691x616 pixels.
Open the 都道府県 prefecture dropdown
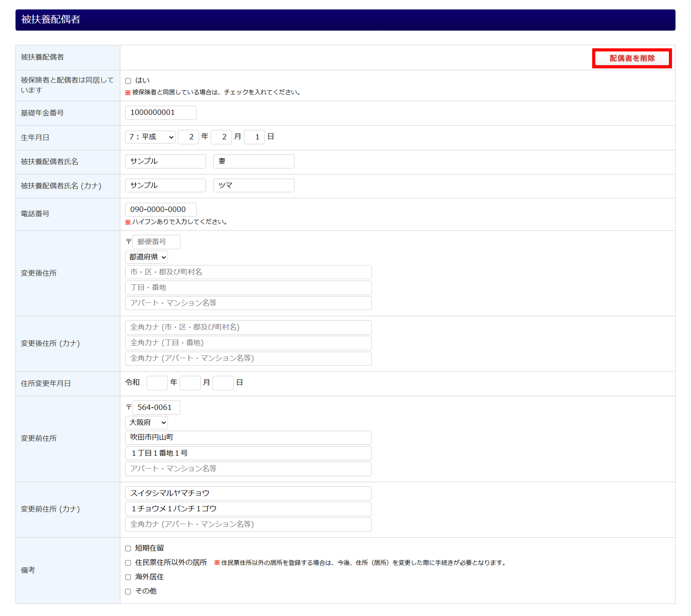point(146,257)
